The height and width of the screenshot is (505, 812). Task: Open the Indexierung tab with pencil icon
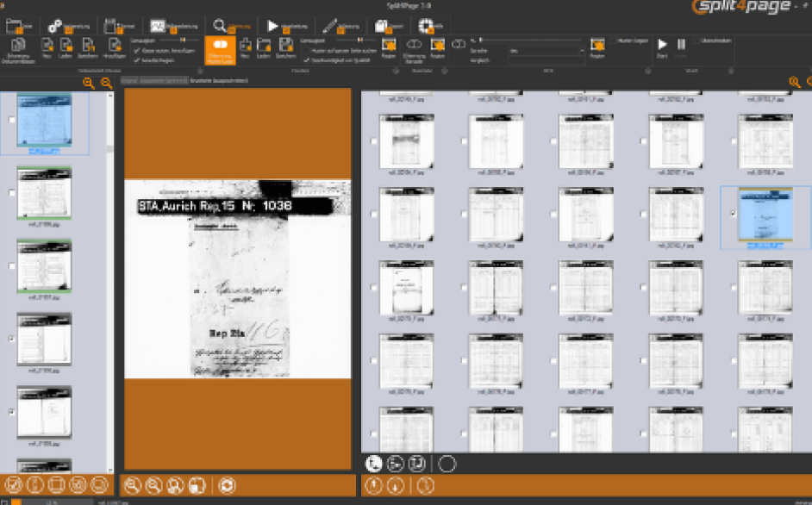pos(340,25)
